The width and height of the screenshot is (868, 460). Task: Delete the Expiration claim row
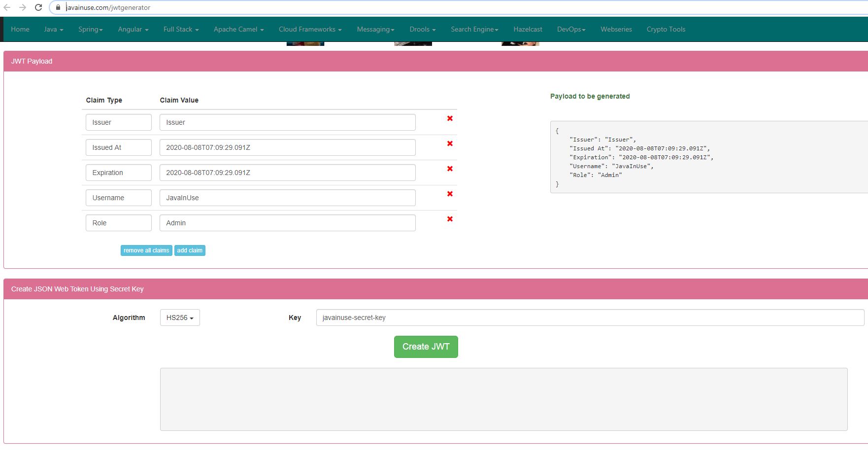450,169
